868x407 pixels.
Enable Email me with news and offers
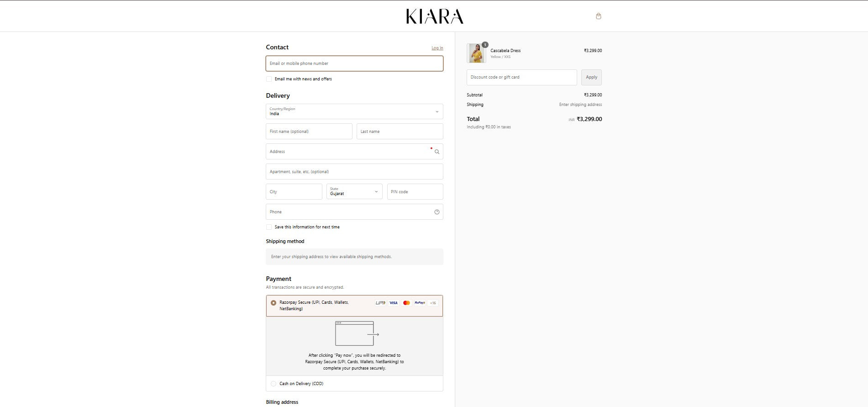pos(269,79)
